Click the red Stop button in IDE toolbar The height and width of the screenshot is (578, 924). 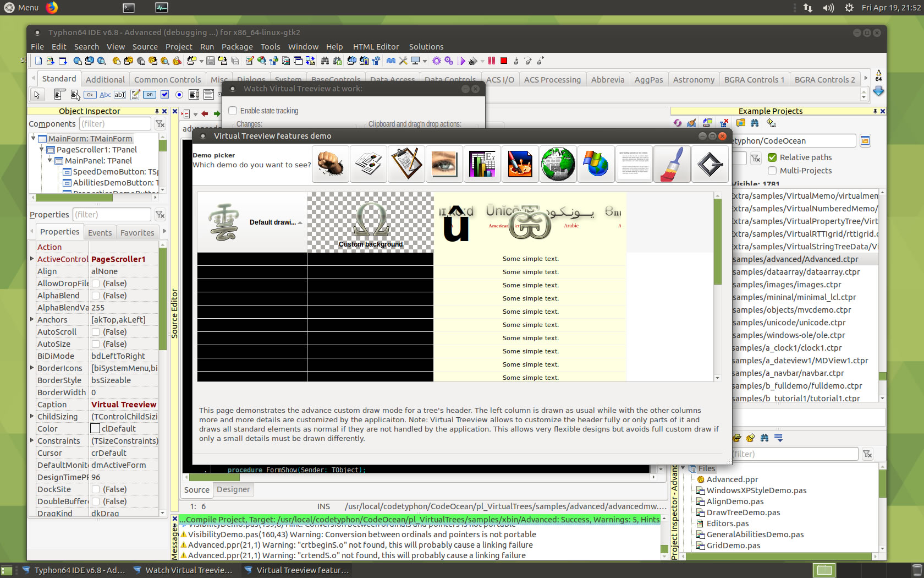point(504,61)
